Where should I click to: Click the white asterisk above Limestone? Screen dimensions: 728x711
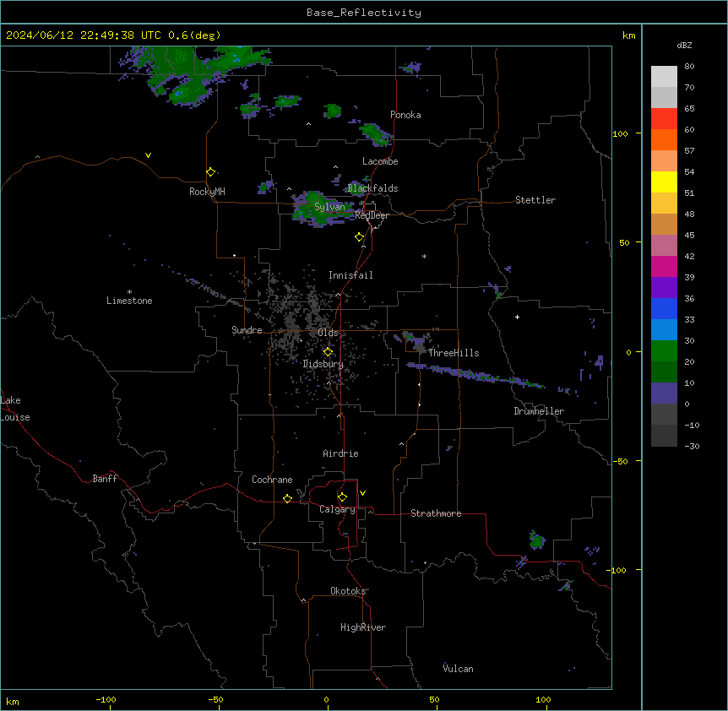(129, 292)
